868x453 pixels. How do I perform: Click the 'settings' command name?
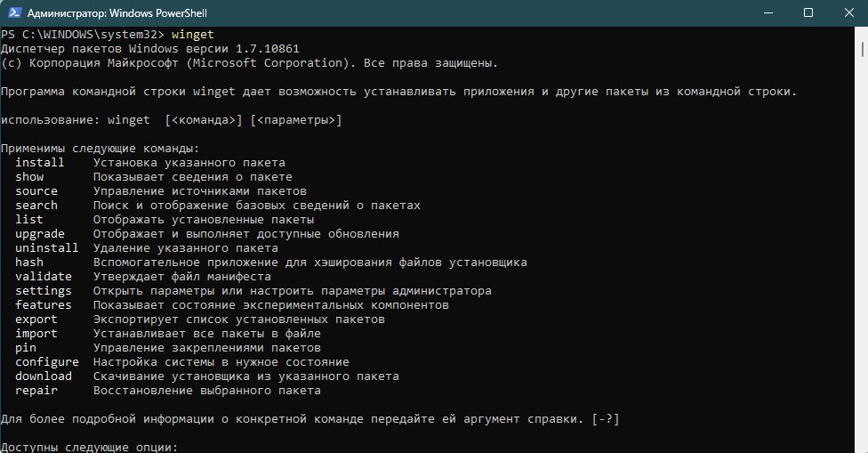[44, 291]
